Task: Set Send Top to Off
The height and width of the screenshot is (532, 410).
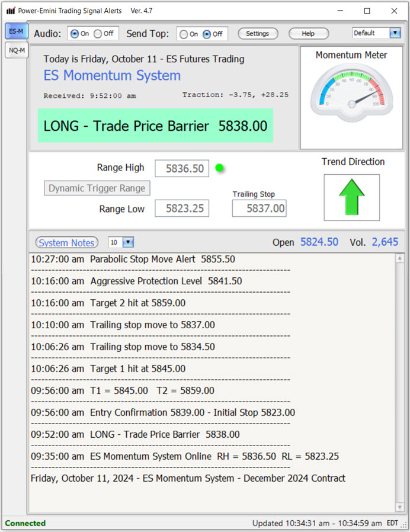Action: pos(207,34)
